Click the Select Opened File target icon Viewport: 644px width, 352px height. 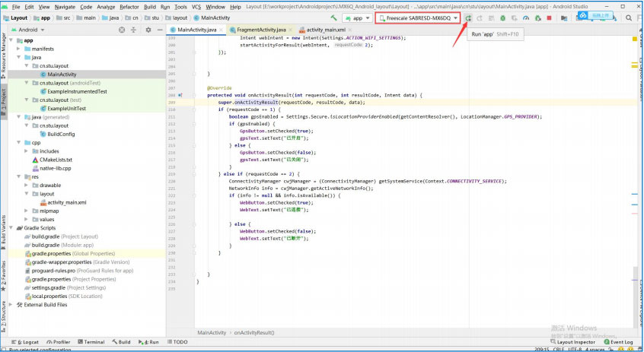122,30
